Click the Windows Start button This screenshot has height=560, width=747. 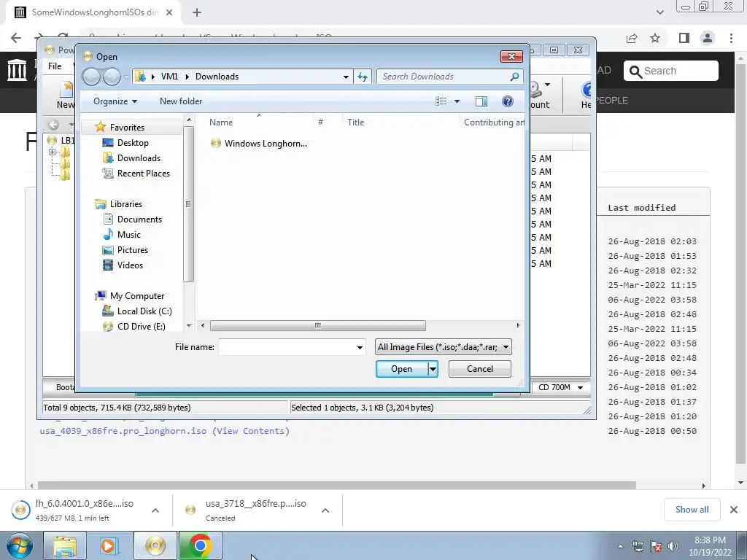point(20,545)
